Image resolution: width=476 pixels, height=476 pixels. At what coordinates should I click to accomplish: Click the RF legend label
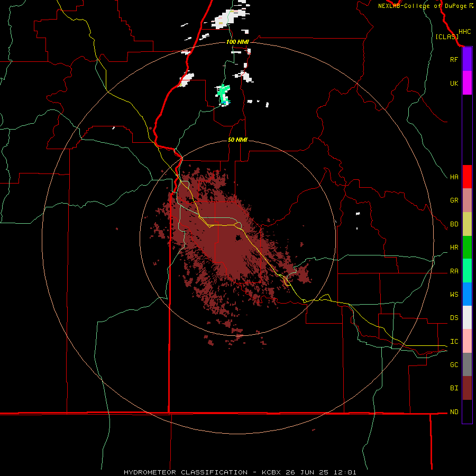454,60
